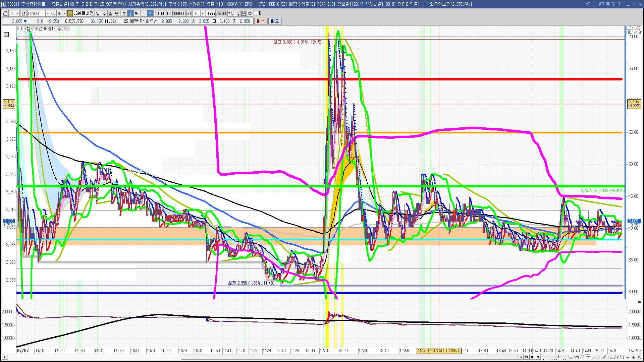Select the 일 (daily) period tab

click(x=98, y=13)
